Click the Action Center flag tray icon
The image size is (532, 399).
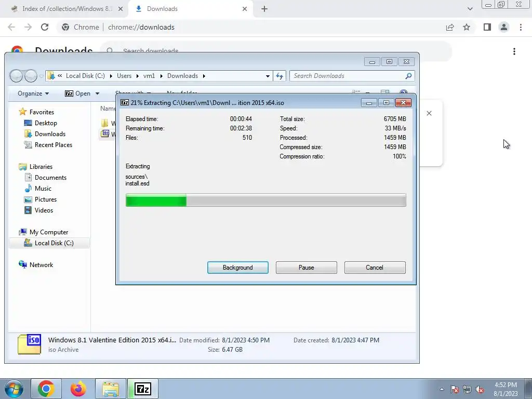(454, 389)
